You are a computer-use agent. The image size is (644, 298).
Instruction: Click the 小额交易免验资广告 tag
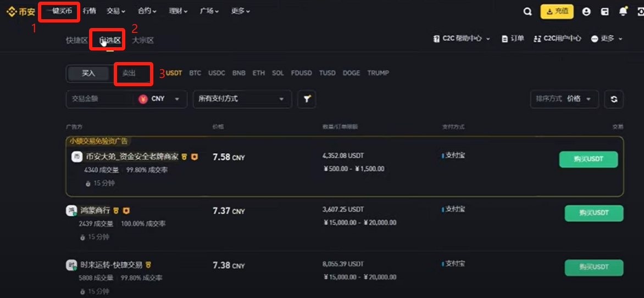[x=98, y=141]
